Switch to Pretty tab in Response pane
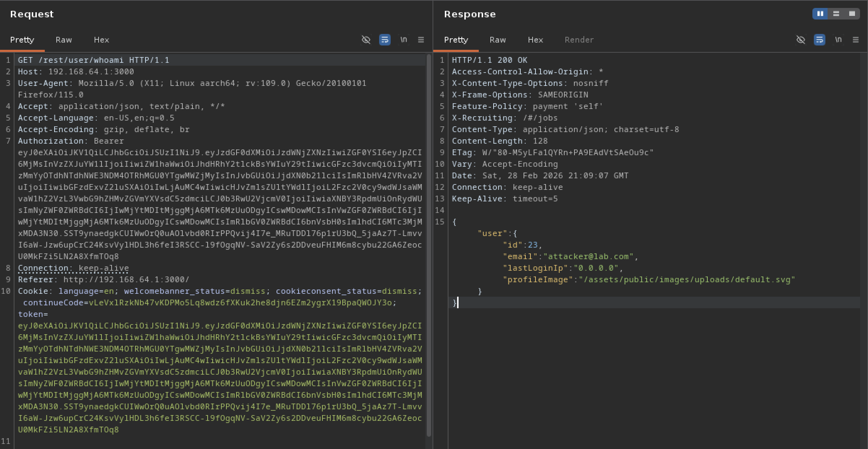 [x=456, y=40]
